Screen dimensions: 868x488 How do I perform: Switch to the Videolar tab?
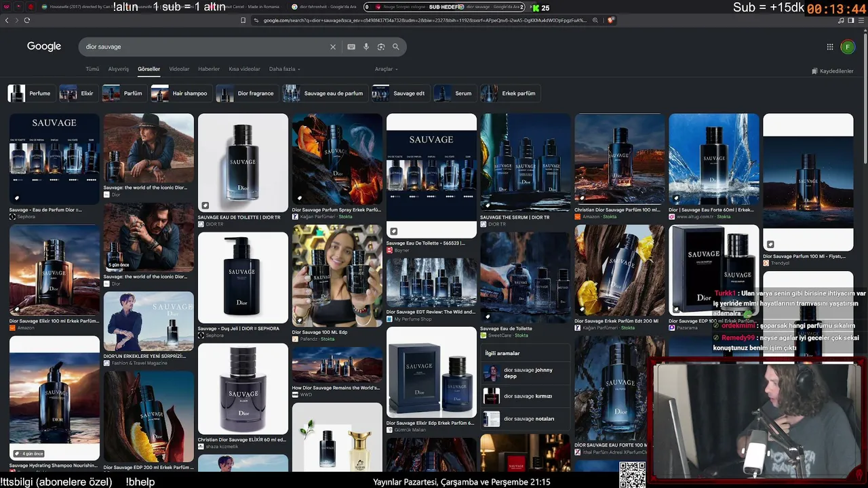click(x=179, y=69)
